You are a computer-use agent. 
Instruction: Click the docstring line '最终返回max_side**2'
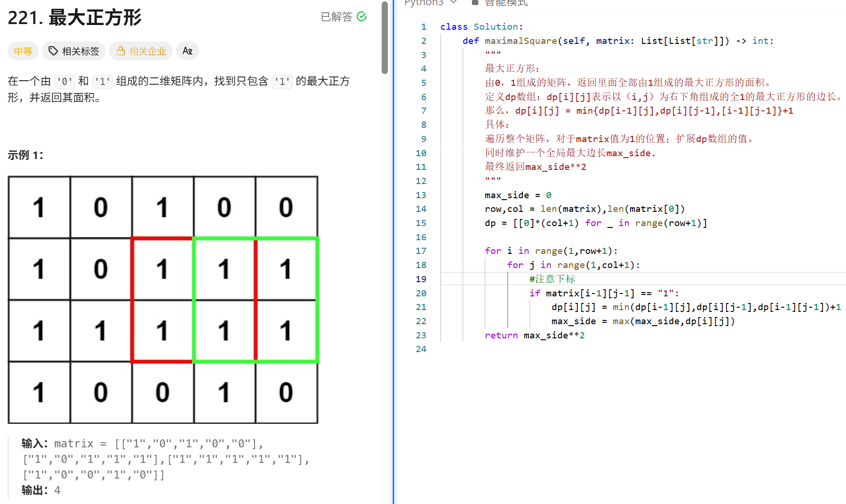click(x=535, y=167)
